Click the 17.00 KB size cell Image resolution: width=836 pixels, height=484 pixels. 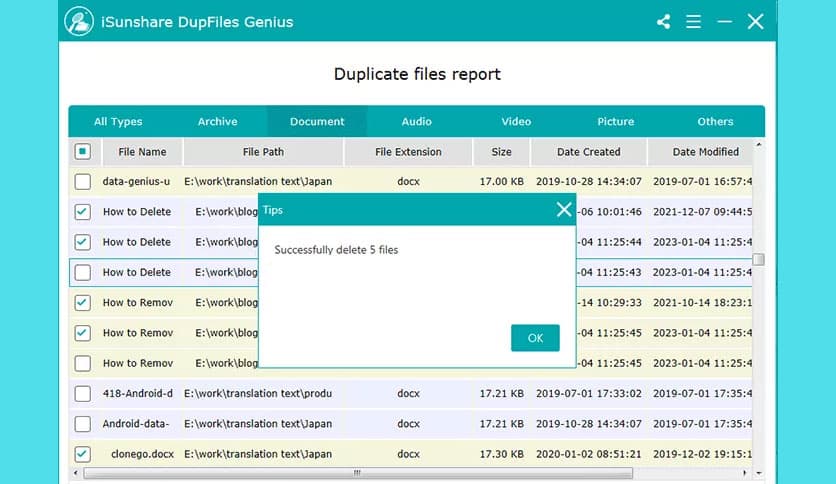click(501, 182)
